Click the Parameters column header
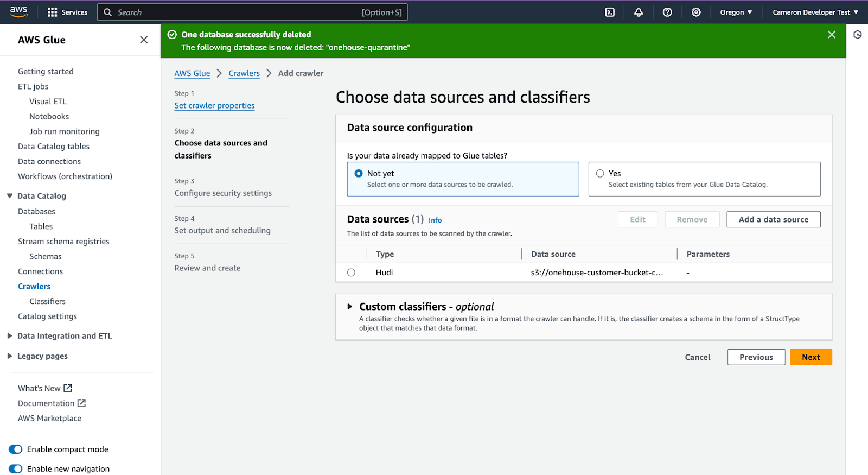 708,254
